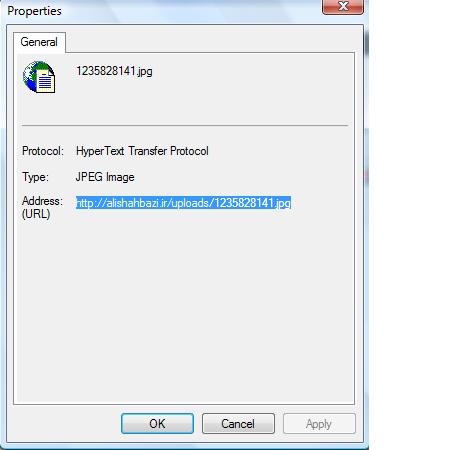Click the document page overlay on the icon
This screenshot has width=467, height=450.
[46, 81]
